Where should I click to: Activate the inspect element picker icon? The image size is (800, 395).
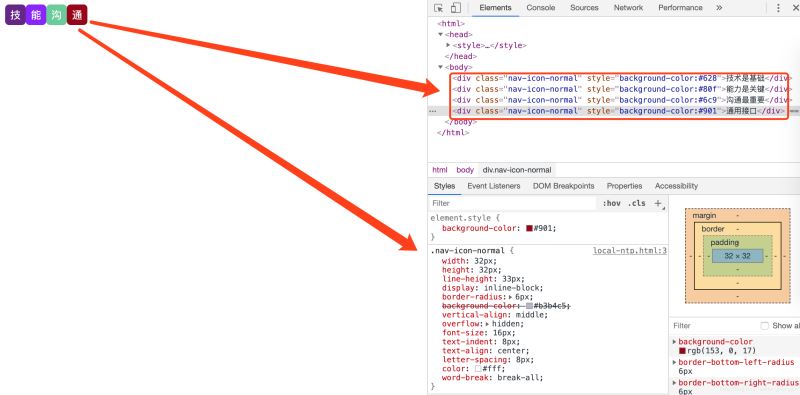click(x=438, y=8)
